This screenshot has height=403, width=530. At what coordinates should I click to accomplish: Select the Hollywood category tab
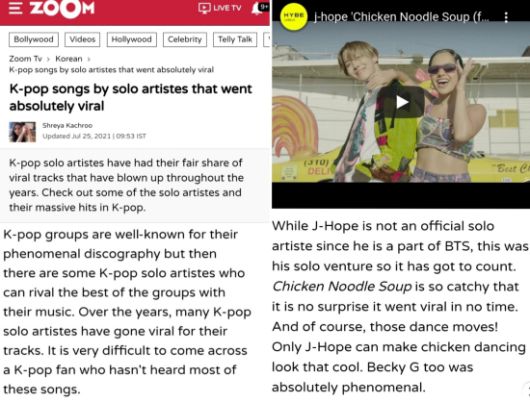[131, 40]
